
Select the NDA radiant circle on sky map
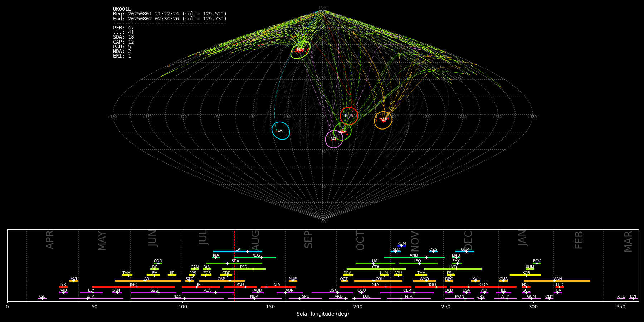point(349,116)
